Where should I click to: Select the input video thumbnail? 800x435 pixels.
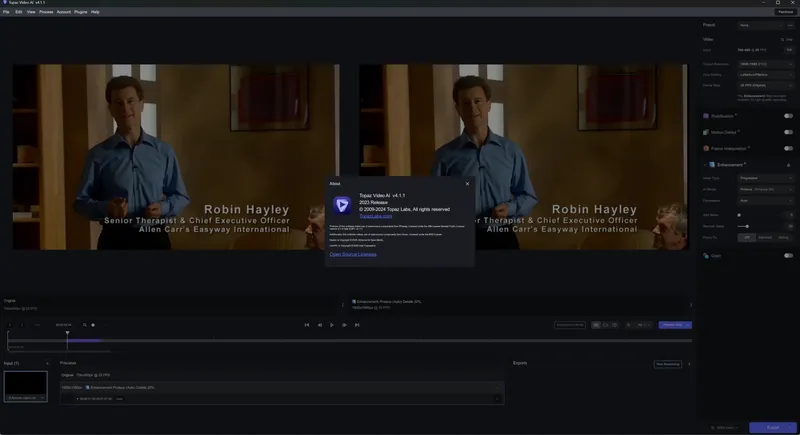pyautogui.click(x=26, y=387)
